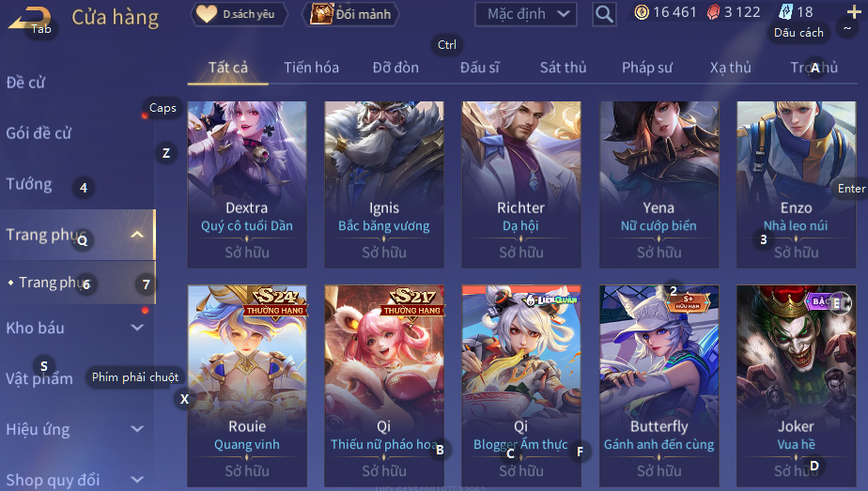Select Yena Nữ cướp biển skin card
The width and height of the screenshot is (868, 491).
(659, 185)
